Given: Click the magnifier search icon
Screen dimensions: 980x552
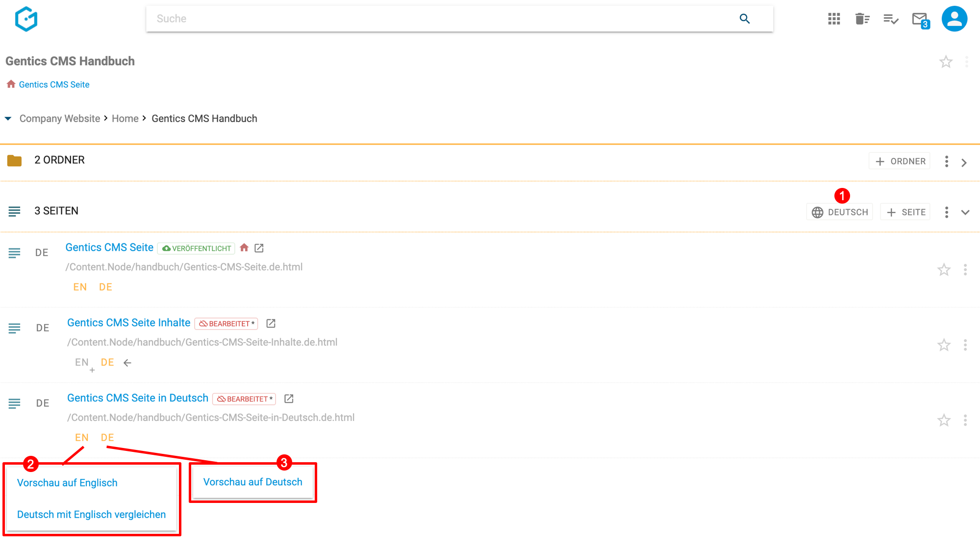Looking at the screenshot, I should coord(745,19).
